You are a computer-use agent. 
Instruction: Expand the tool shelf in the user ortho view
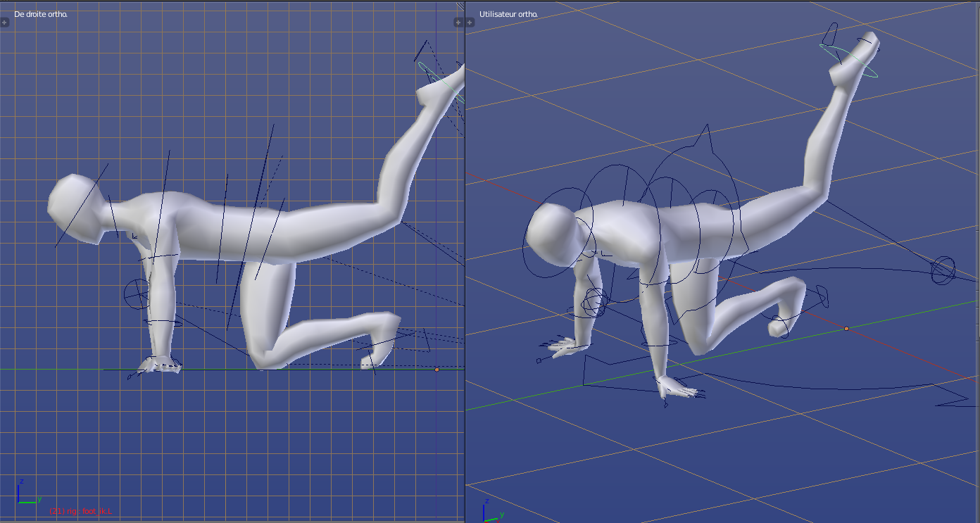click(x=470, y=23)
